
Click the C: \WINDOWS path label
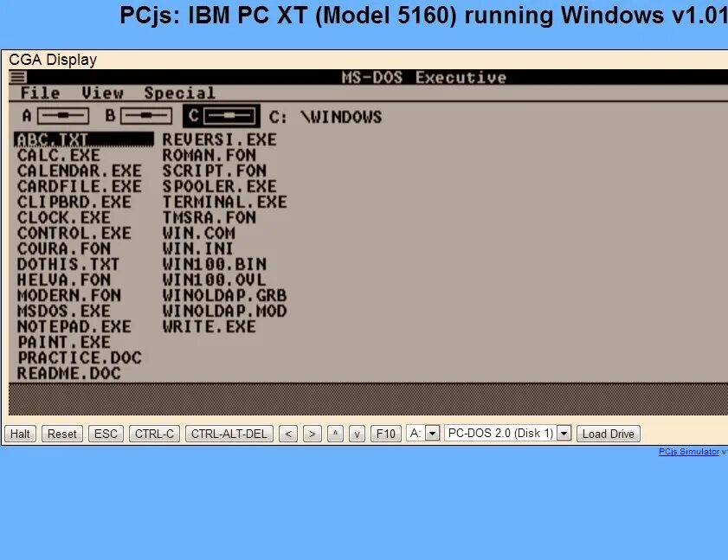325,117
